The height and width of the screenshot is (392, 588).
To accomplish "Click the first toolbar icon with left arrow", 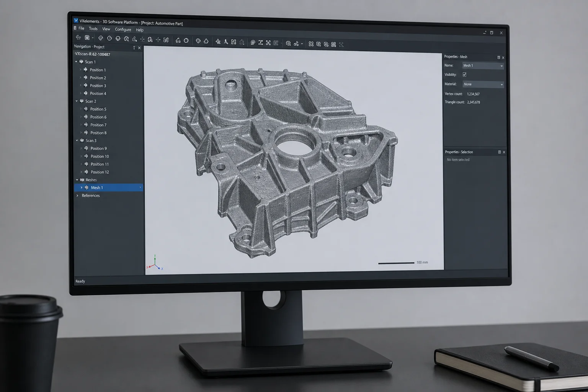I will pyautogui.click(x=78, y=38).
